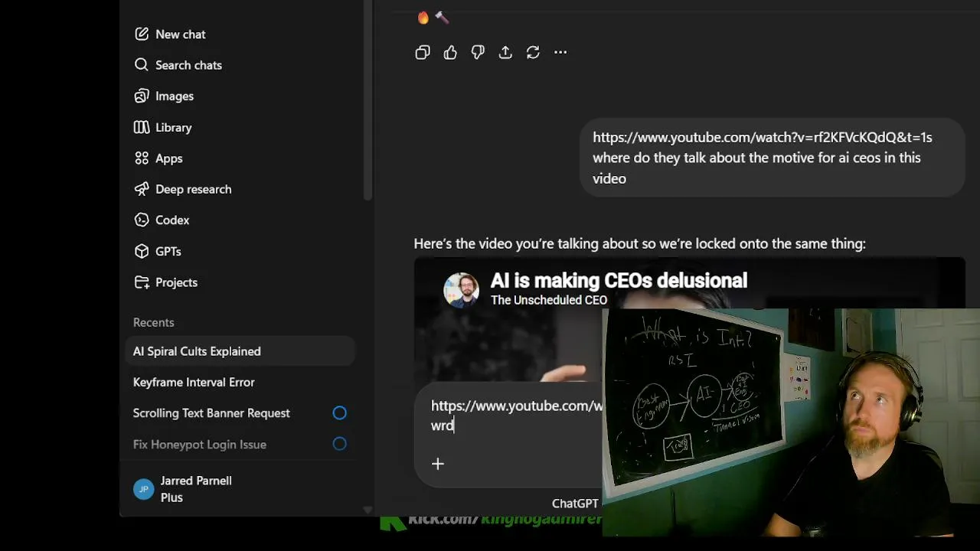980x551 pixels.
Task: Share the response with upload icon
Action: click(505, 52)
